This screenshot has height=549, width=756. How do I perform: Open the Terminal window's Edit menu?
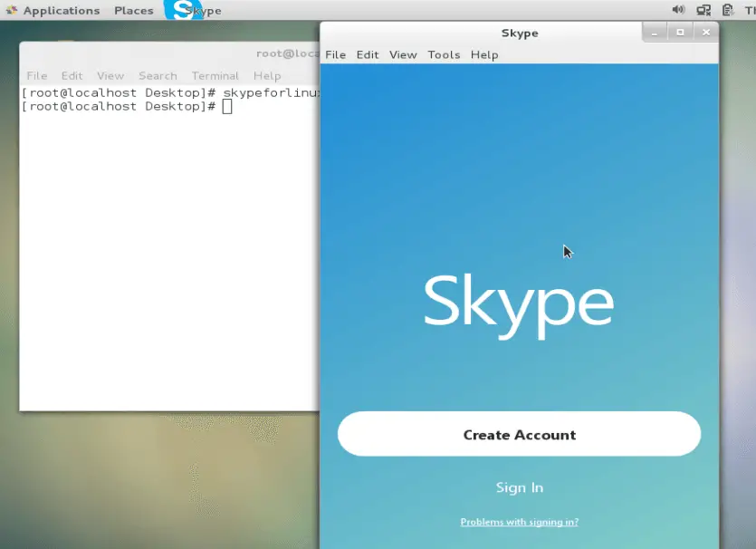[x=72, y=76]
